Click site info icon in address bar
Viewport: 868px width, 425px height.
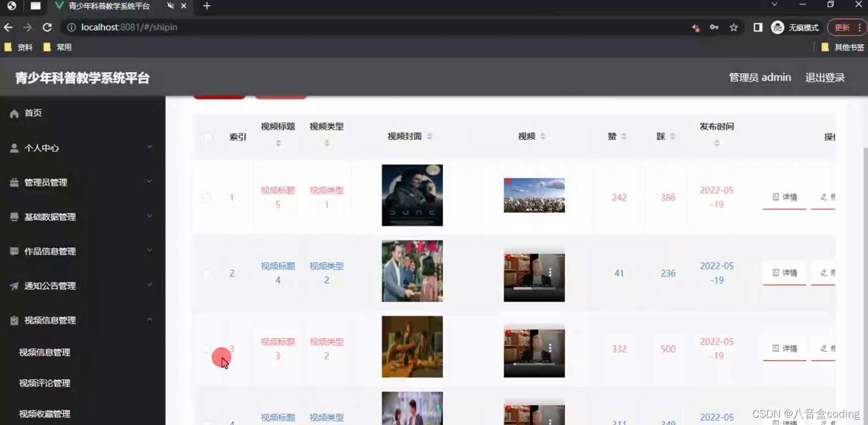(x=72, y=27)
